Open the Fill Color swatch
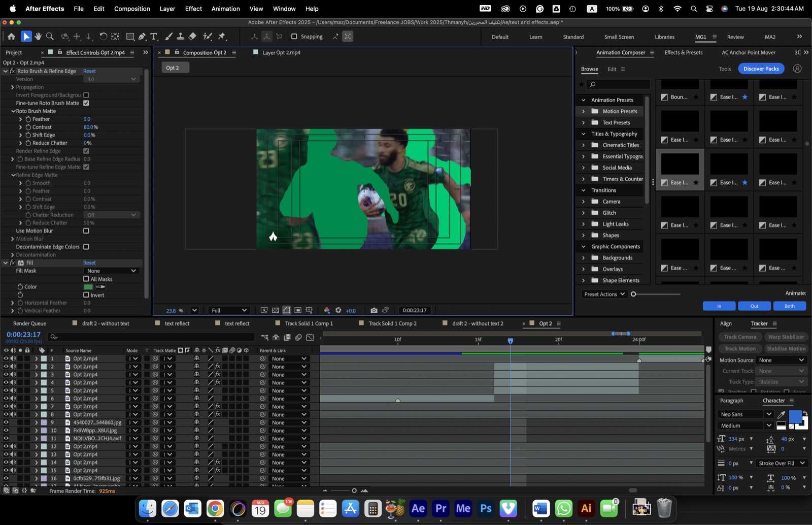The image size is (812, 525). 88,287
